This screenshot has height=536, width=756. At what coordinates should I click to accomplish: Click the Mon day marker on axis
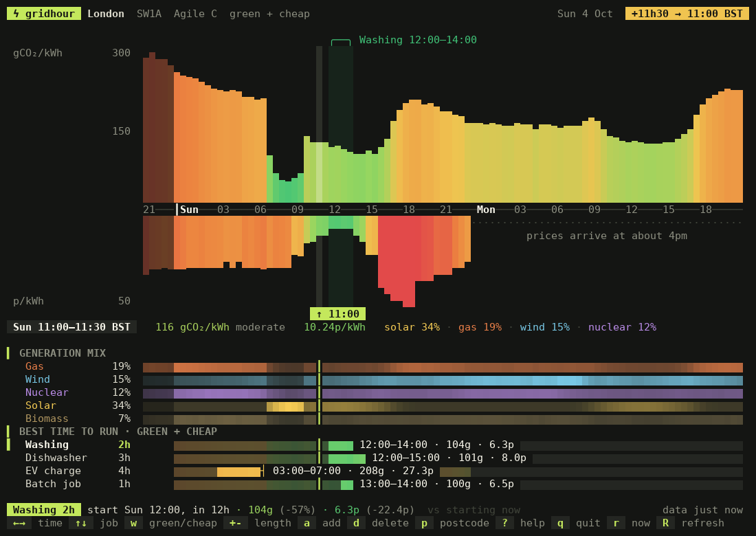click(486, 209)
